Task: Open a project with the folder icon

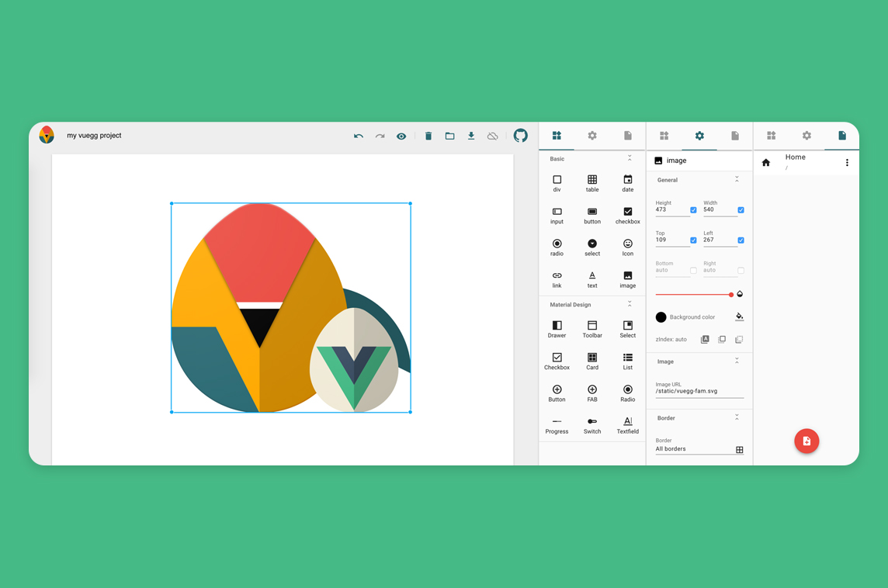Action: click(x=449, y=136)
